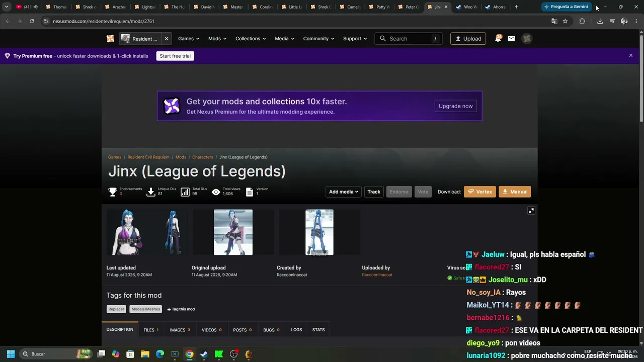Click the Windows taskbar Buscar search box
Viewport: 644px width, 362px height.
point(56,354)
